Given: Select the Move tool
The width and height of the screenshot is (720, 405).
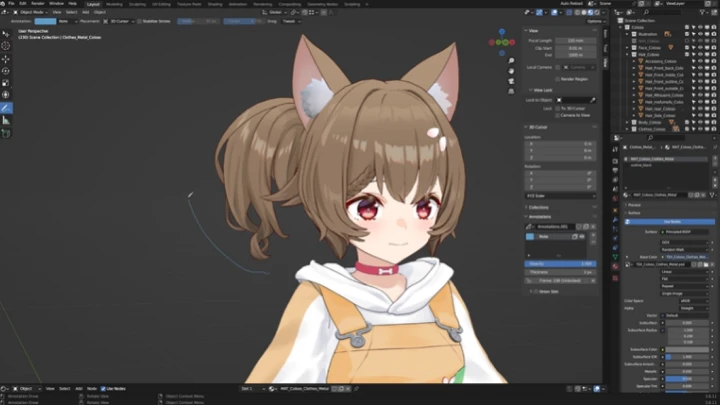Looking at the screenshot, I should (x=6, y=59).
